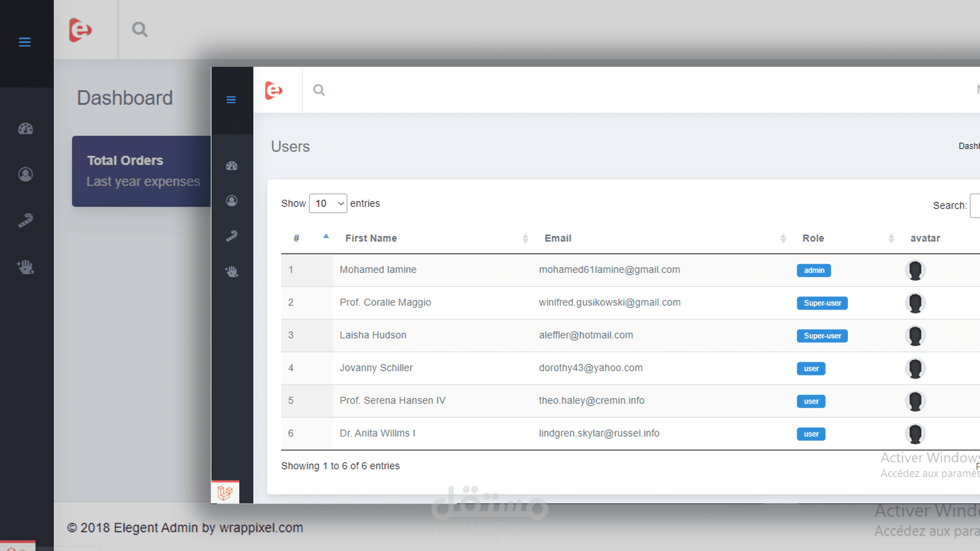Image resolution: width=980 pixels, height=551 pixels.
Task: Open the background sidebar user icon
Action: pos(26,174)
